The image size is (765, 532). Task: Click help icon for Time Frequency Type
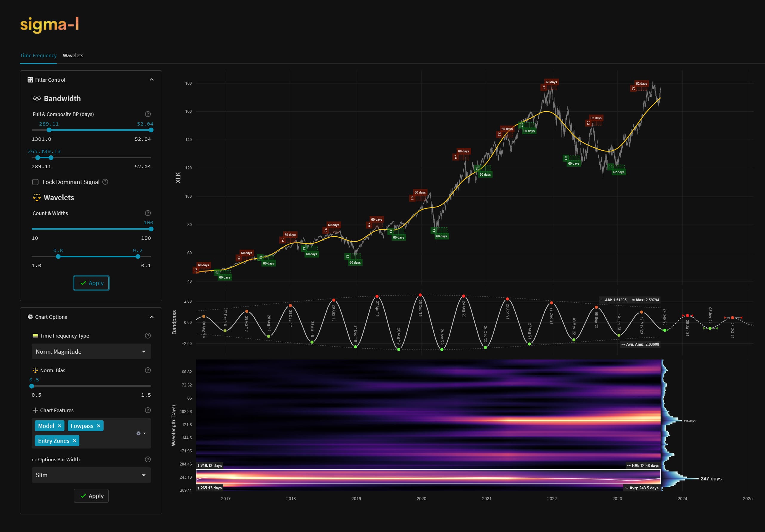(148, 335)
